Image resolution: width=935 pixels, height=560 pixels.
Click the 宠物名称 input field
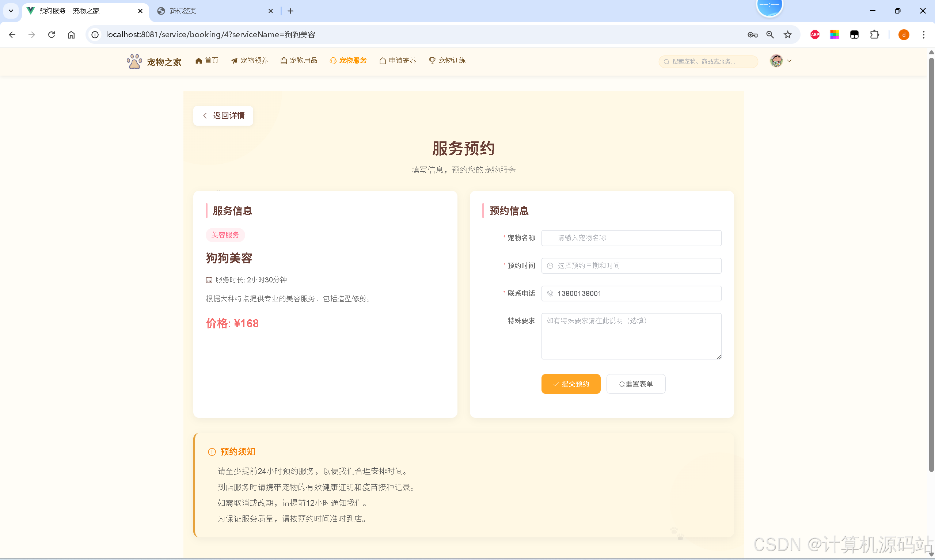point(631,238)
